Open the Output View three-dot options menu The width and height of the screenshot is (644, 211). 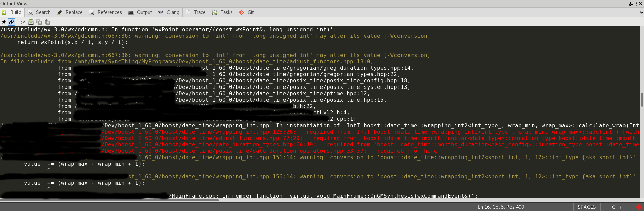pyautogui.click(x=636, y=4)
